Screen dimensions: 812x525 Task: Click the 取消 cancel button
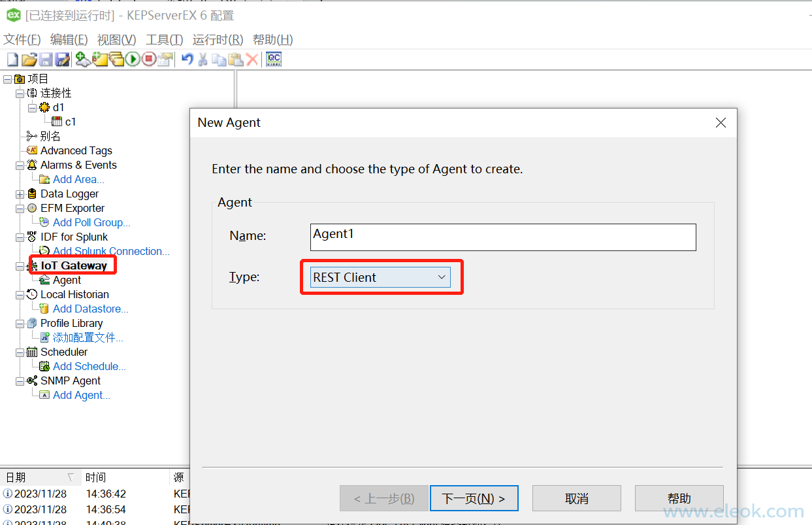tap(576, 498)
